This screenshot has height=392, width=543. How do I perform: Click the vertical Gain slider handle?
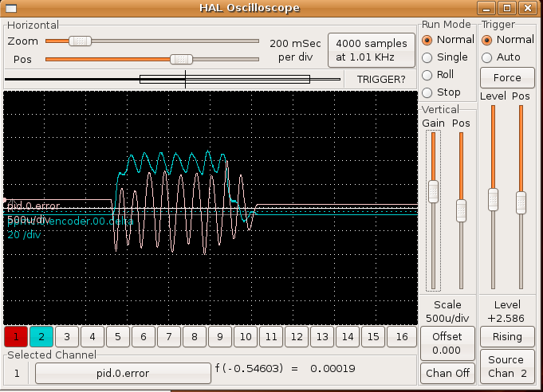coord(433,191)
